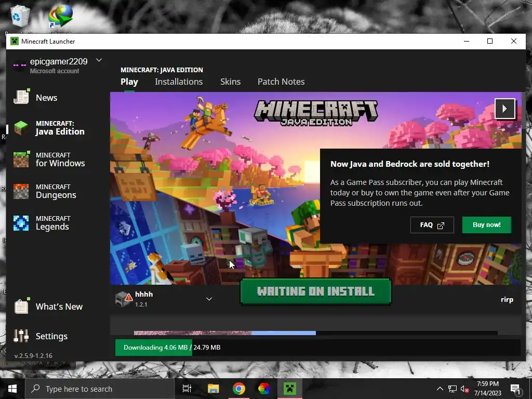
Task: Open the Minecraft for Windows dirt block icon
Action: point(21,159)
